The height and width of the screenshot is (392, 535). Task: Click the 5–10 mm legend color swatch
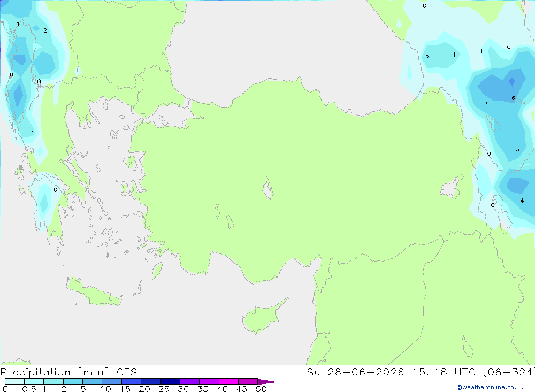pos(93,381)
